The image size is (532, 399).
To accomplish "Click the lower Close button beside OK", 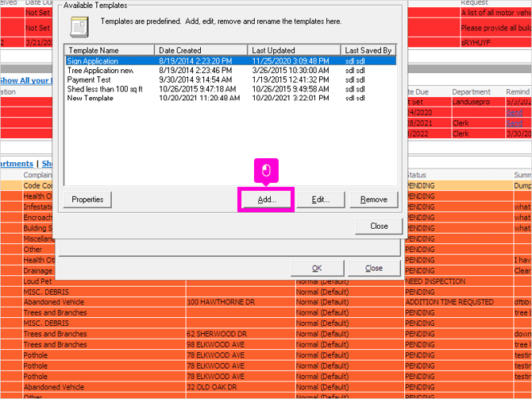I will click(374, 269).
